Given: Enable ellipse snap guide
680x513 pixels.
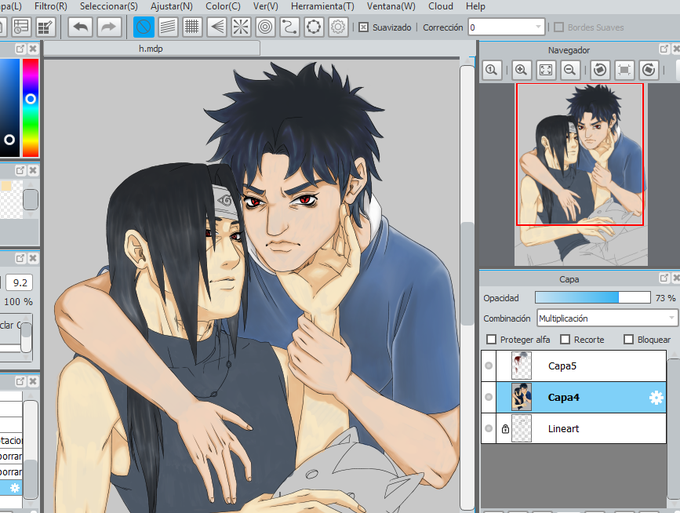Looking at the screenshot, I should tap(314, 27).
